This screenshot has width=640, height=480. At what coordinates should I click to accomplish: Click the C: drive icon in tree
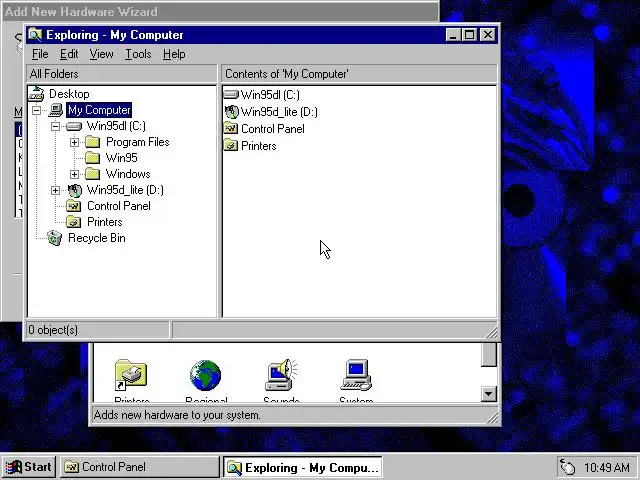tap(74, 127)
